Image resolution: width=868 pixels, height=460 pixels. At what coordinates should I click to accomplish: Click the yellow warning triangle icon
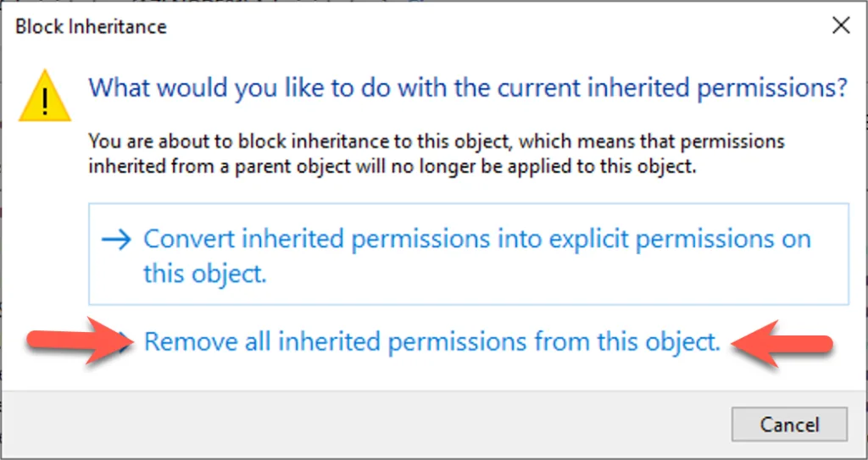point(46,96)
